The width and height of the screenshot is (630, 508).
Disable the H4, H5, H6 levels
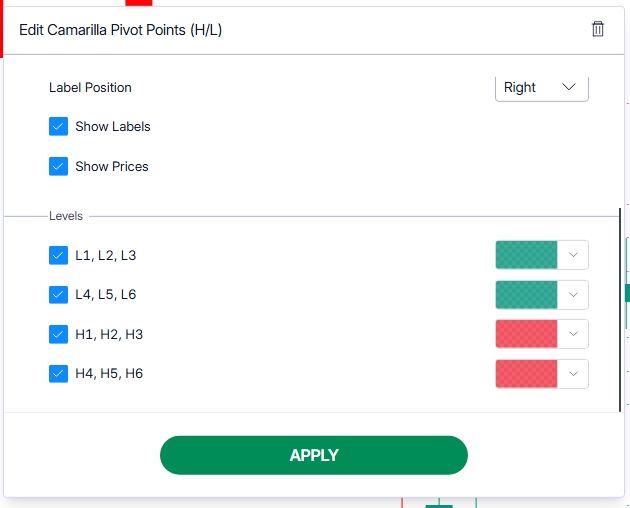(x=58, y=373)
